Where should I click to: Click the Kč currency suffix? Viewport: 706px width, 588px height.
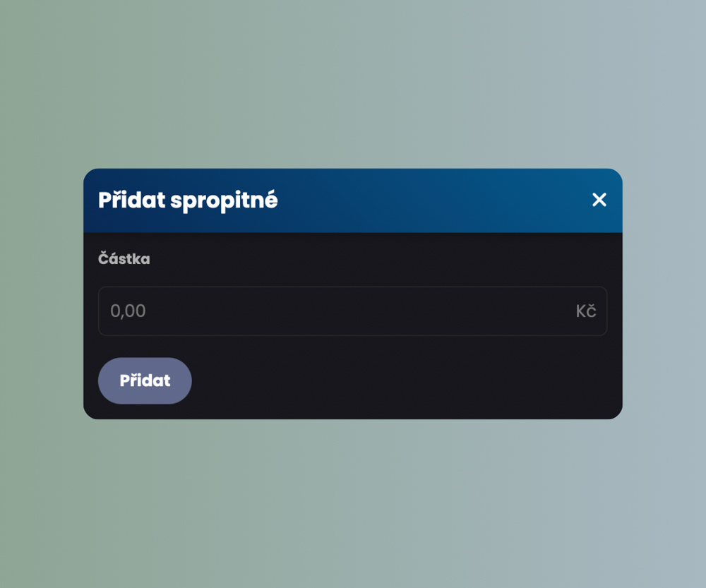(x=586, y=311)
